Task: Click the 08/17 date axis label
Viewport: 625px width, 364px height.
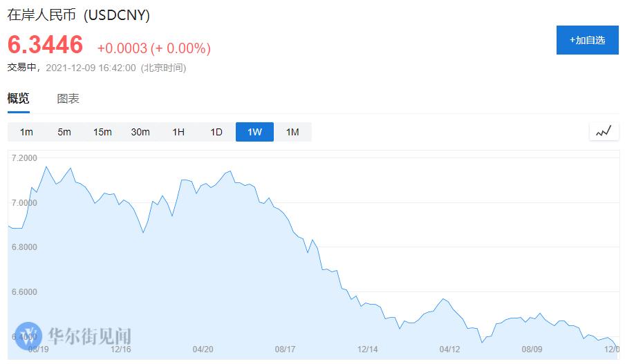Action: click(285, 349)
